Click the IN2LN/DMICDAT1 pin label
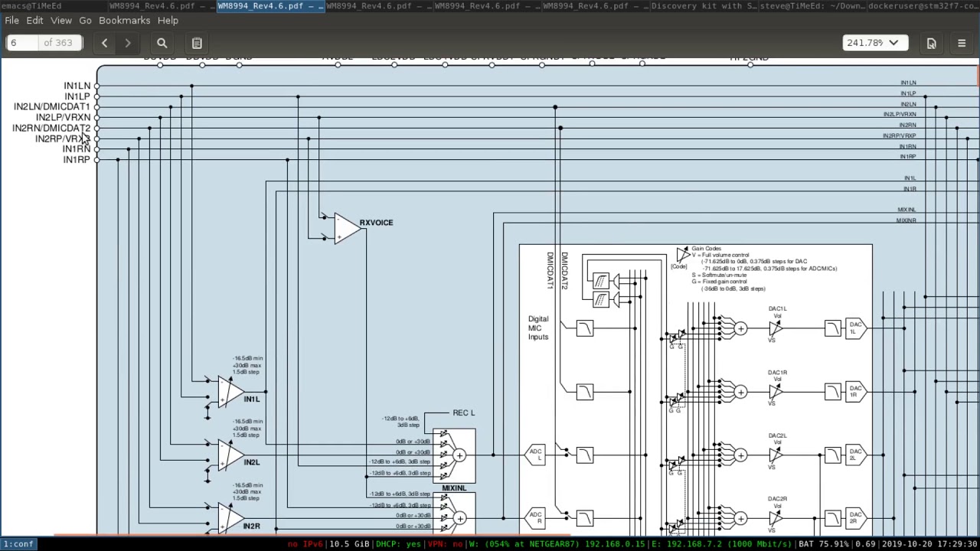 (51, 107)
